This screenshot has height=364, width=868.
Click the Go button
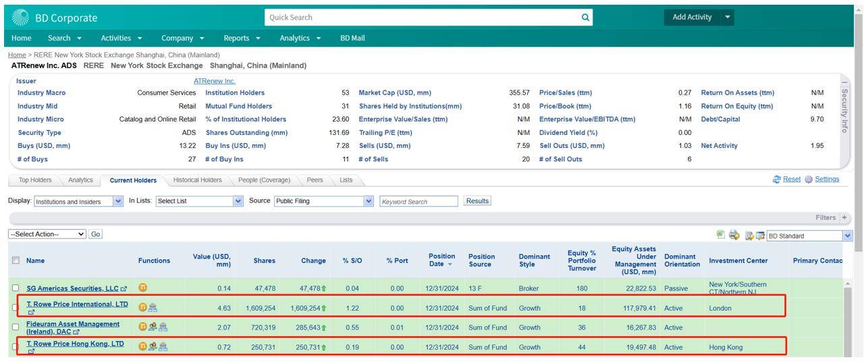[x=96, y=234]
